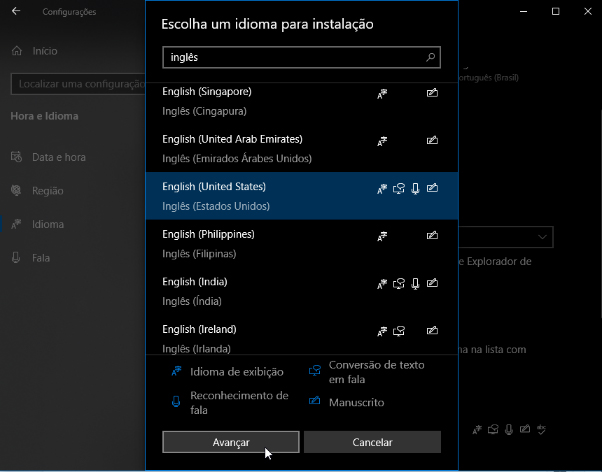Viewport: 602px width, 472px height.
Task: Select English (Singapore) from the list
Action: (x=302, y=101)
